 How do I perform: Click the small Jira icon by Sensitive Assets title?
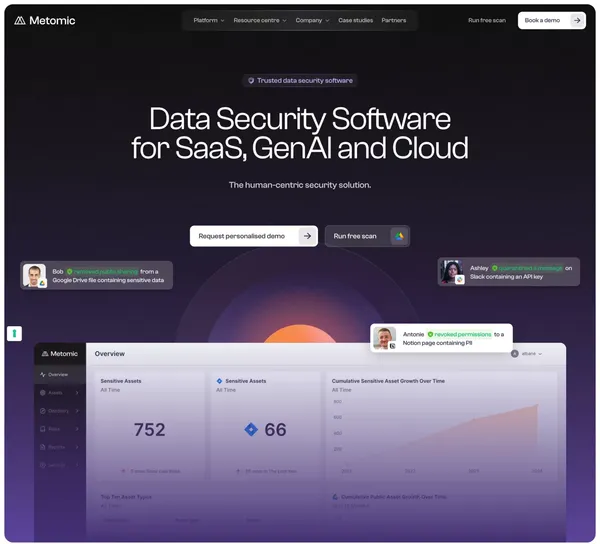pyautogui.click(x=219, y=381)
